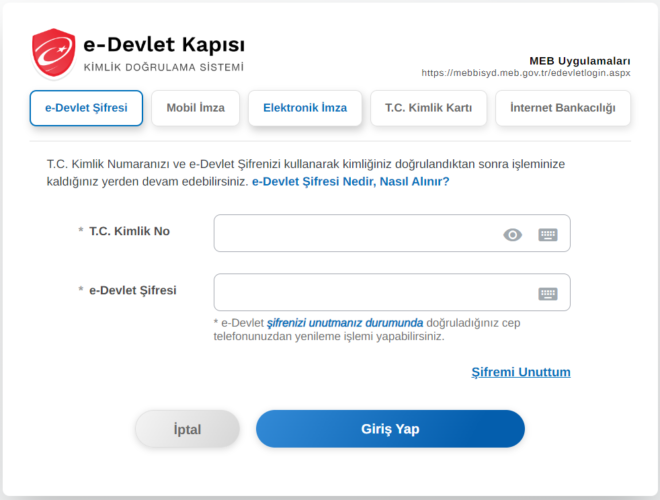
Task: Select the e-Devlet Şifresi tab
Action: (x=86, y=108)
